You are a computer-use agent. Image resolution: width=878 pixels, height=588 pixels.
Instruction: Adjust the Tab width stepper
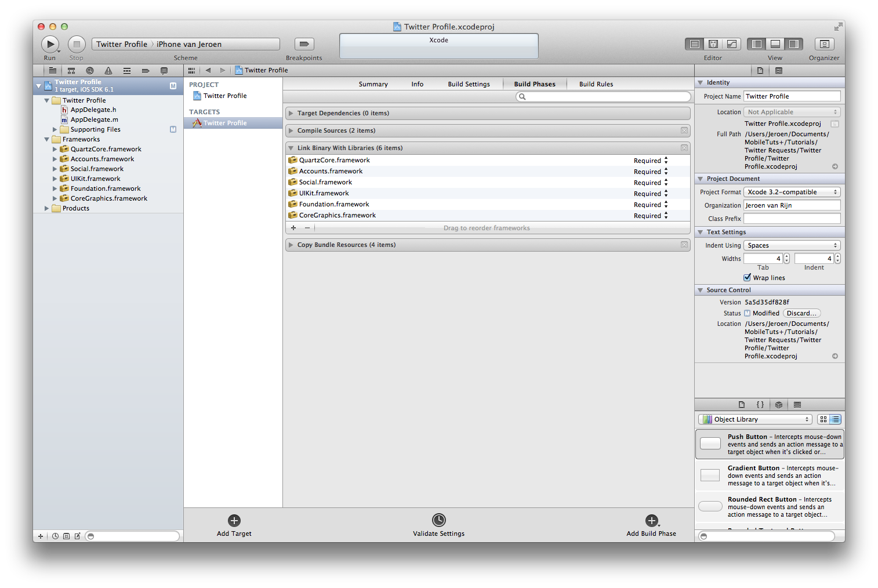tap(786, 259)
